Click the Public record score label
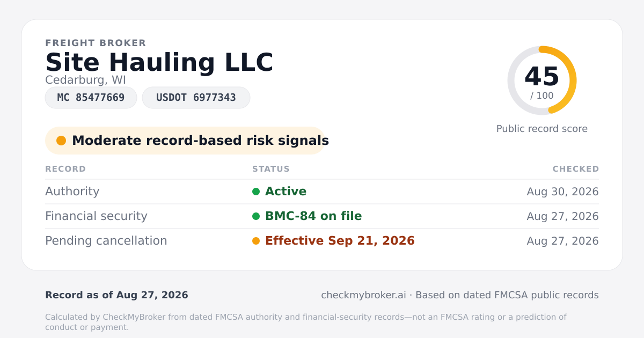The height and width of the screenshot is (338, 644). [x=542, y=129]
